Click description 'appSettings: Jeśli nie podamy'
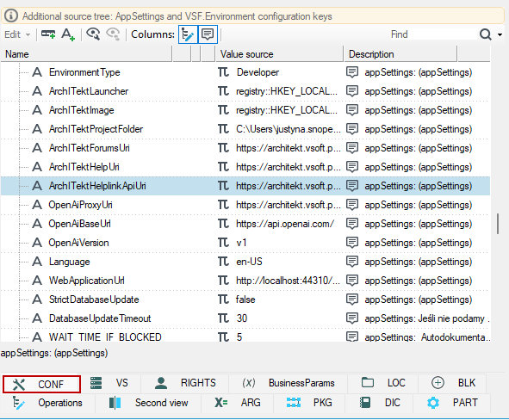The width and height of the screenshot is (509, 420). pos(427,318)
